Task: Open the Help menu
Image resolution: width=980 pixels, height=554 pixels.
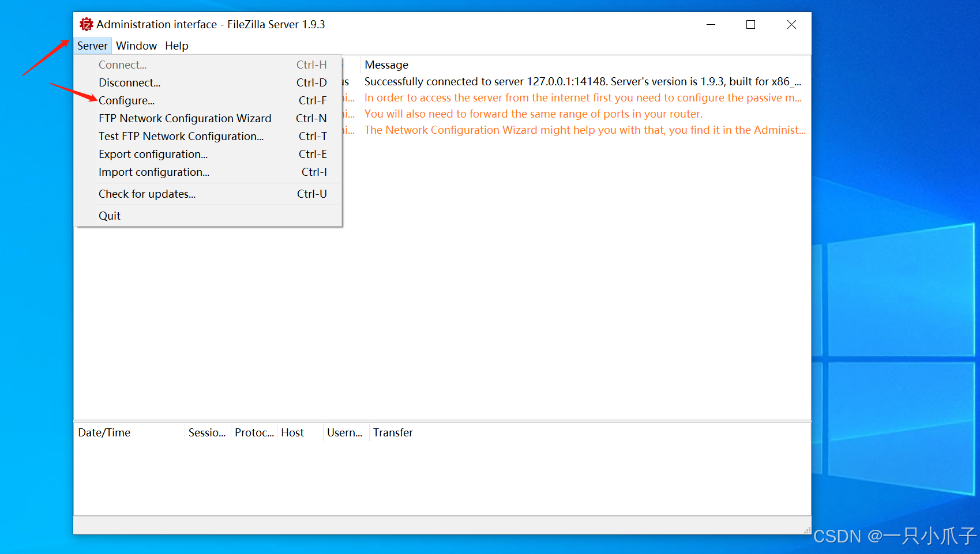Action: click(x=177, y=46)
